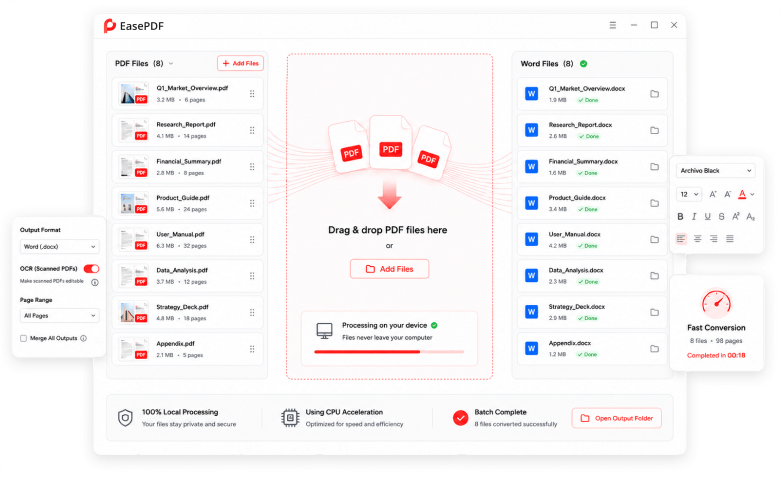This screenshot has height=480, width=780.
Task: Open the folder for User_Manual.docx
Action: [655, 239]
